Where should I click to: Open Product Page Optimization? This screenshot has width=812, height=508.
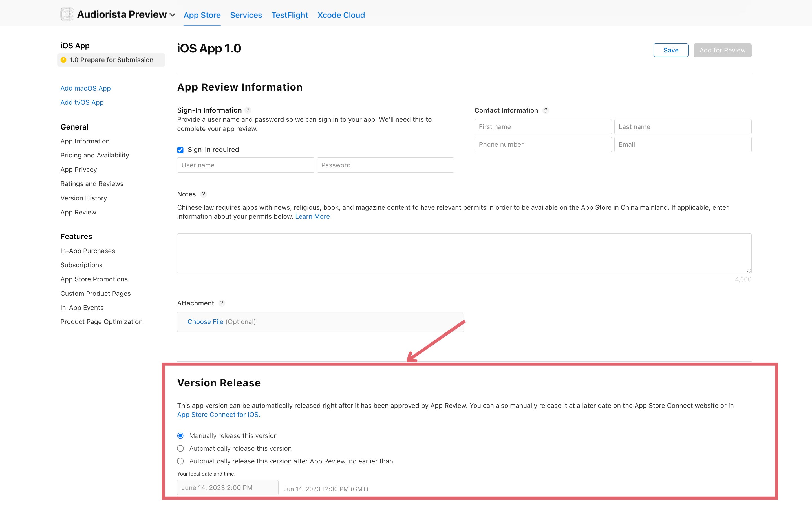tap(101, 322)
